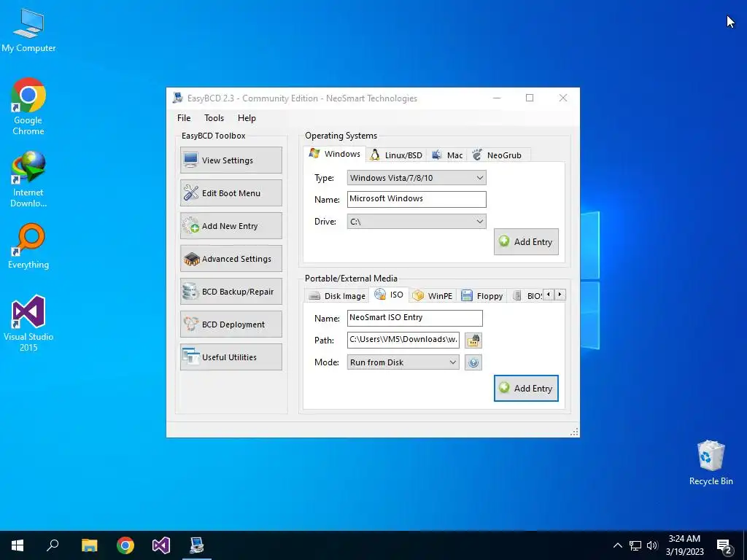
Task: Click the taskbar clock showing 3:24 AM
Action: pyautogui.click(x=684, y=545)
